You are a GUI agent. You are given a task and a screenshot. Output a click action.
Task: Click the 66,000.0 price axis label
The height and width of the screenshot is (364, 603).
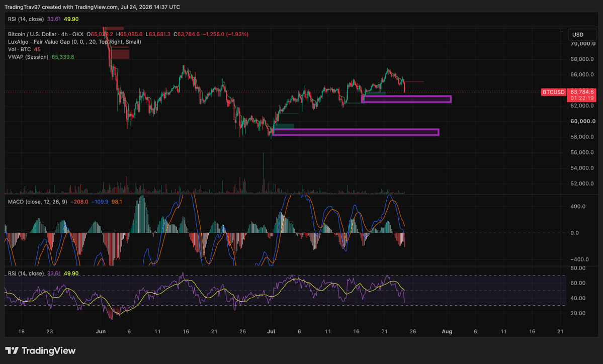pos(582,74)
